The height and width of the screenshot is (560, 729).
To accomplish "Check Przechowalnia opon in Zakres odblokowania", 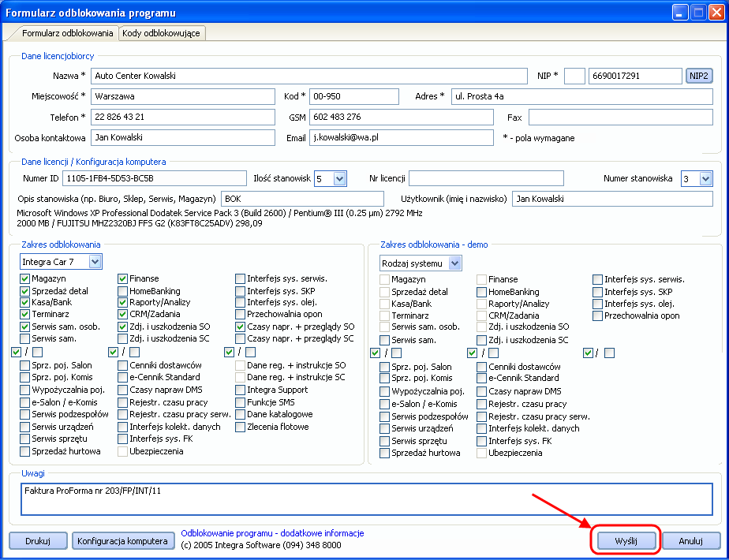I will 241,314.
